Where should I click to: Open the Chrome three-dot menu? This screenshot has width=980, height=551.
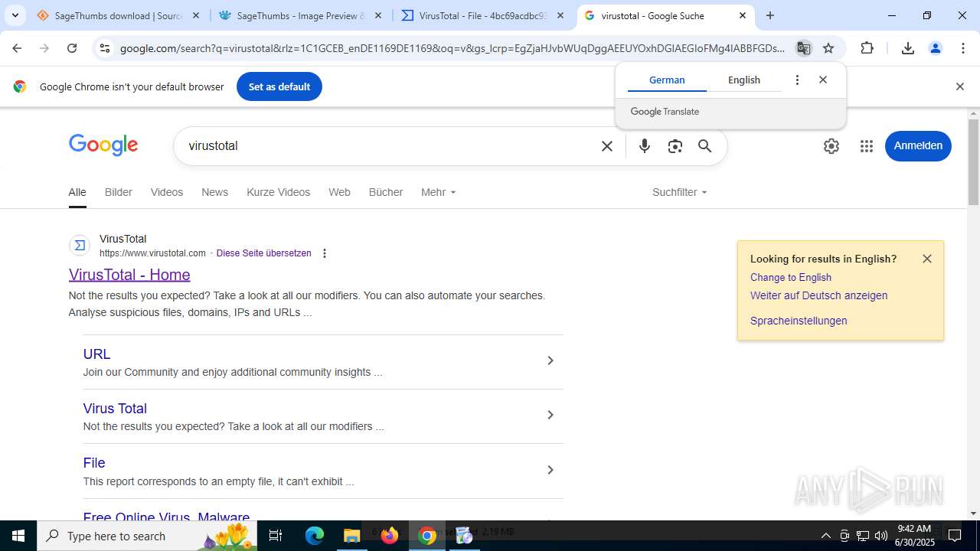click(963, 48)
